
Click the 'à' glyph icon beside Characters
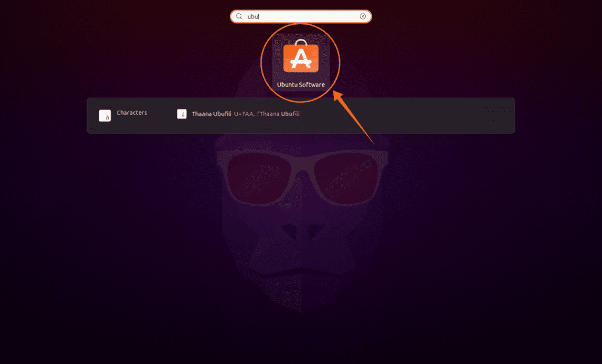[105, 115]
